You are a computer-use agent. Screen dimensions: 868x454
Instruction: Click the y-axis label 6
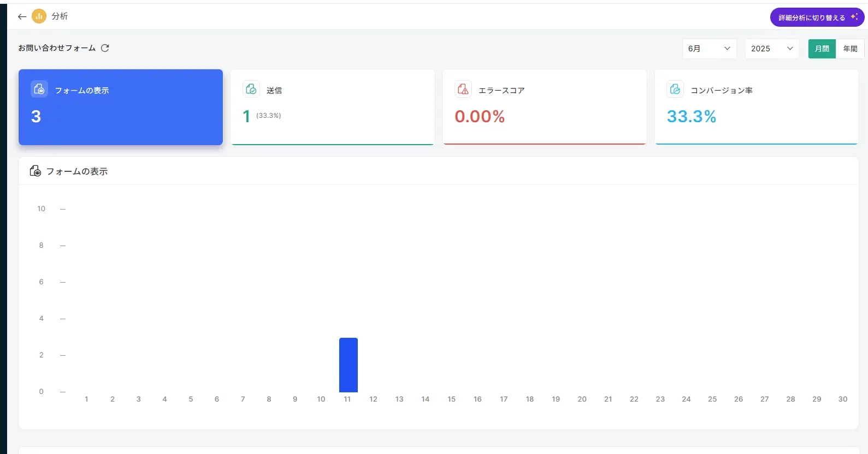click(41, 282)
